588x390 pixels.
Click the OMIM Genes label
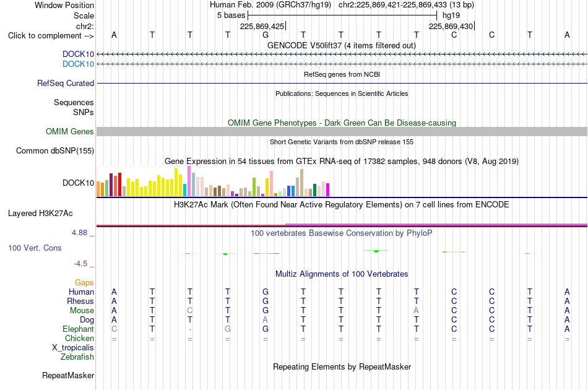click(x=70, y=132)
